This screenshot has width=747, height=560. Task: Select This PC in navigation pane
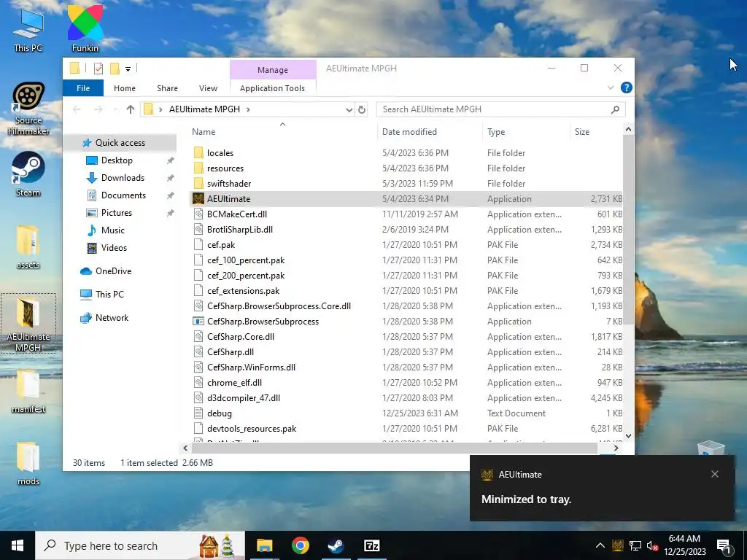pyautogui.click(x=109, y=295)
